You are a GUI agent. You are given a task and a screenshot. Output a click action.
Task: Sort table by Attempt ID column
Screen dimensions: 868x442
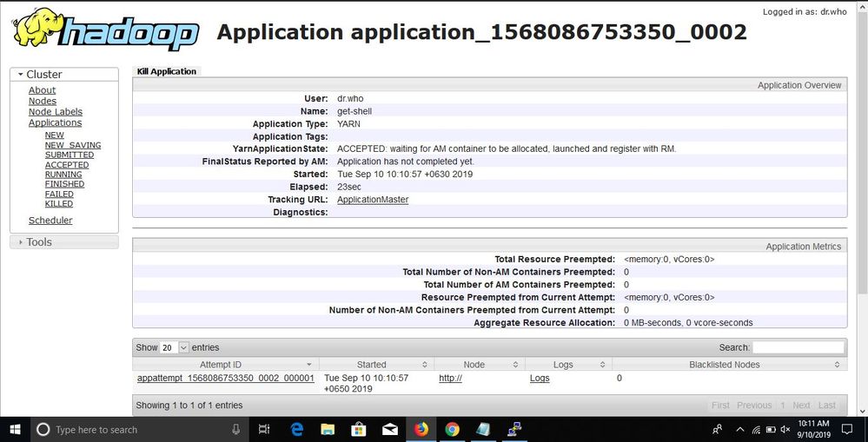click(x=226, y=365)
